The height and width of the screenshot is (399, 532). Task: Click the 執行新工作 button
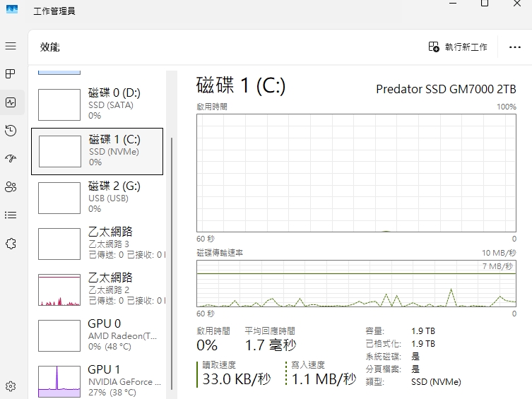(458, 47)
